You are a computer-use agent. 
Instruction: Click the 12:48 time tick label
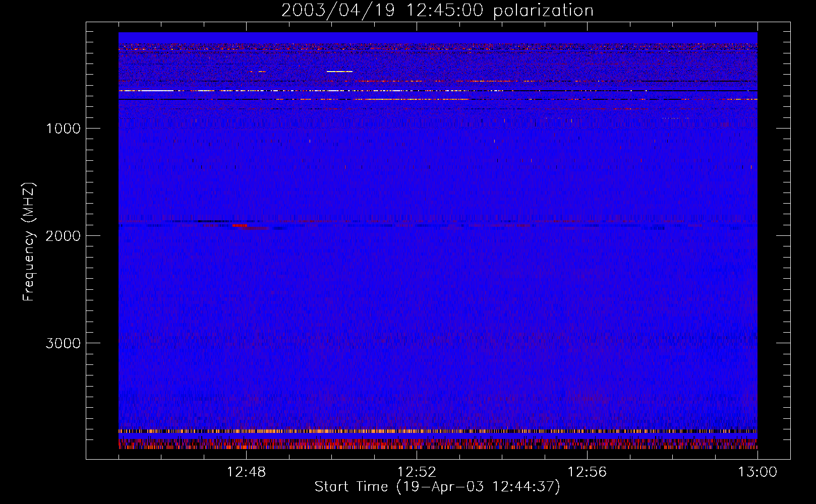(246, 472)
